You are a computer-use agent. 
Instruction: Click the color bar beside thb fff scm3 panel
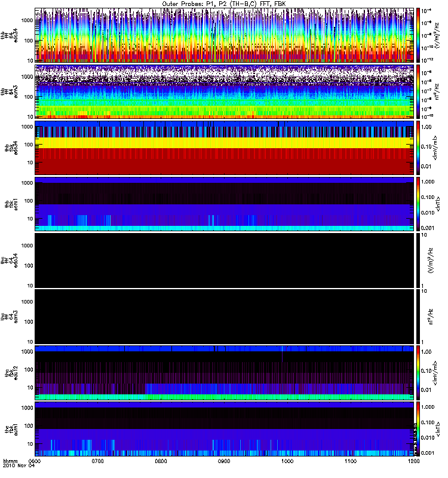pyautogui.click(x=418, y=91)
